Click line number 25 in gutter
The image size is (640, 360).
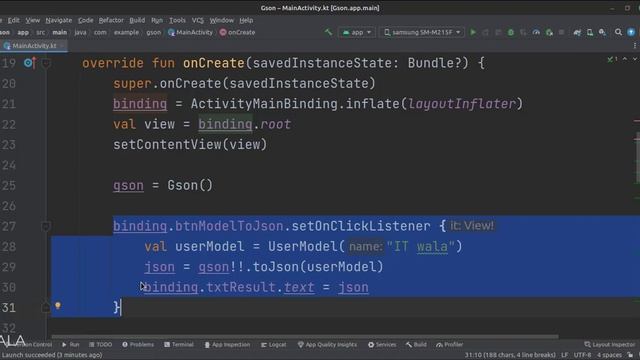9,185
